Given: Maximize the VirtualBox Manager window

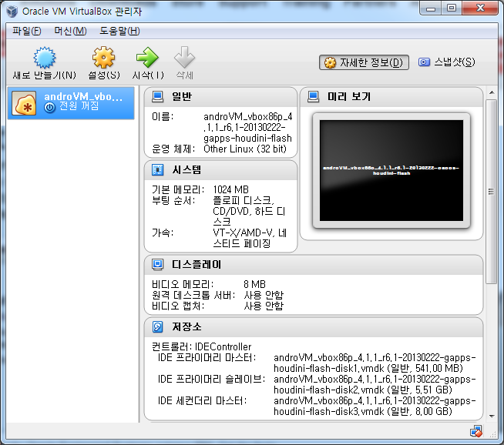Looking at the screenshot, I should 452,8.
